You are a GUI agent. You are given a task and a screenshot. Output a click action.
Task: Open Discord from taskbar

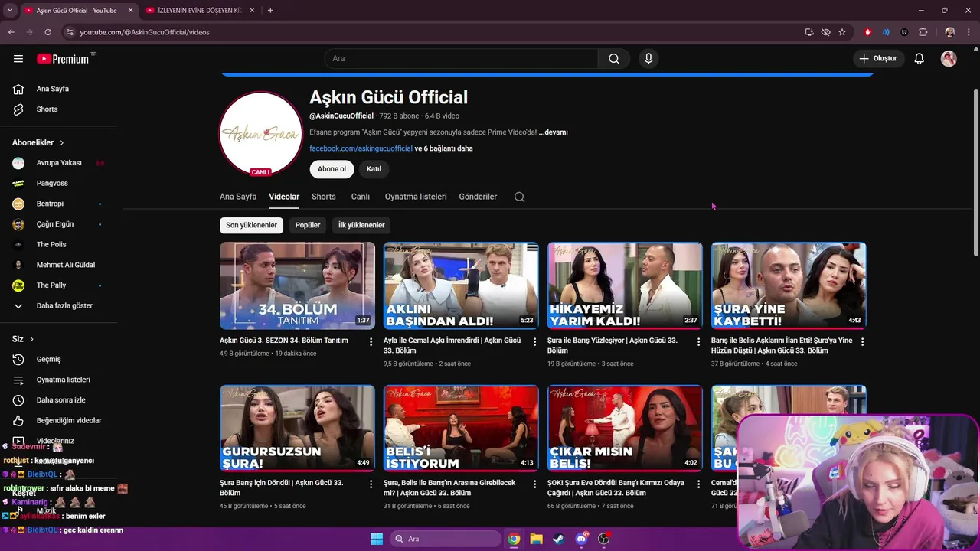click(581, 539)
